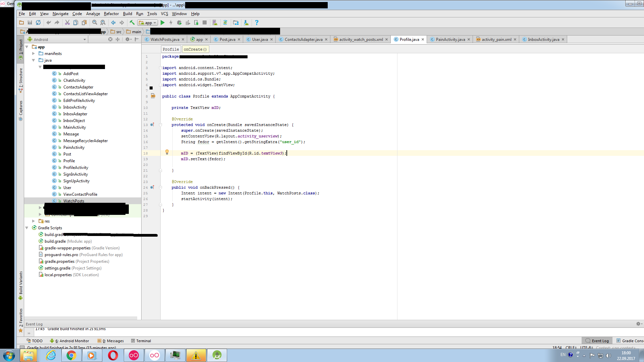
Task: Open the Android Monitor tool window
Action: pyautogui.click(x=69, y=341)
